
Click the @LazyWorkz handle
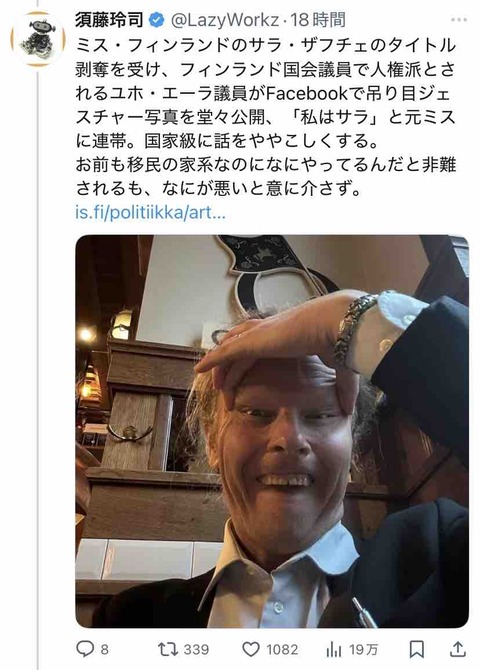click(225, 20)
